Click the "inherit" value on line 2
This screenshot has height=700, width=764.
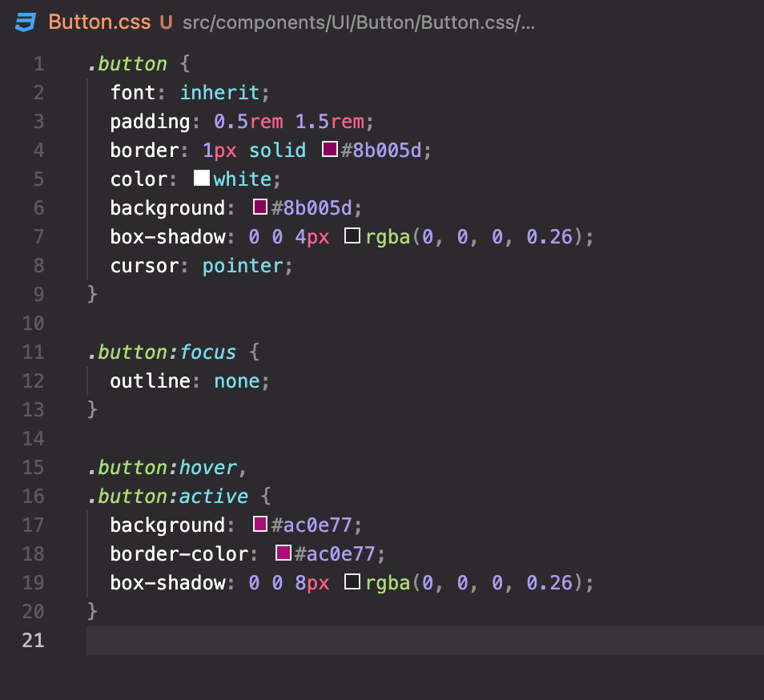(x=219, y=93)
